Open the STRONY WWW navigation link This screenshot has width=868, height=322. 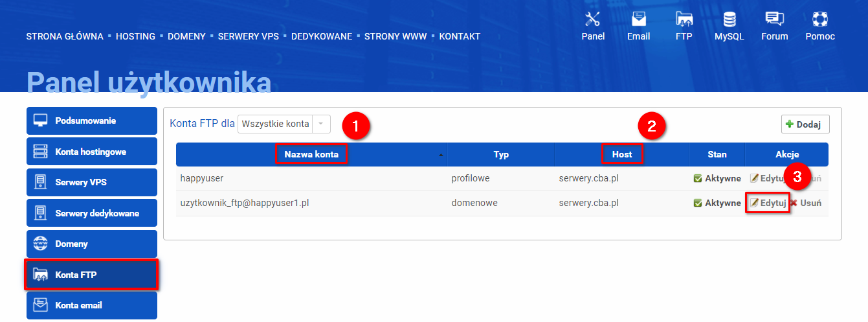point(395,36)
